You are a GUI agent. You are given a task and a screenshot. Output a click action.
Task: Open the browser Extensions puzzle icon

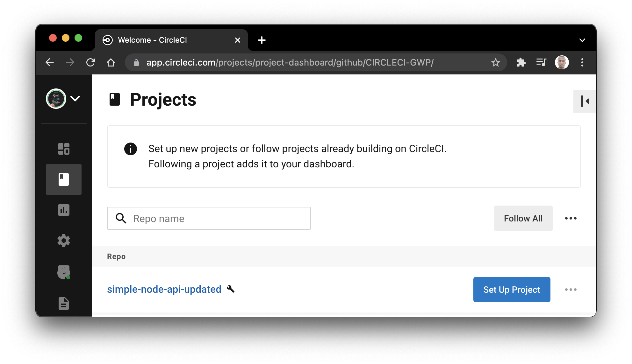[x=521, y=62]
